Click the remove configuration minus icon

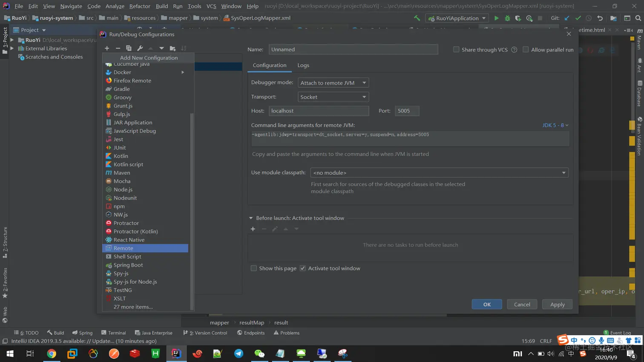118,48
